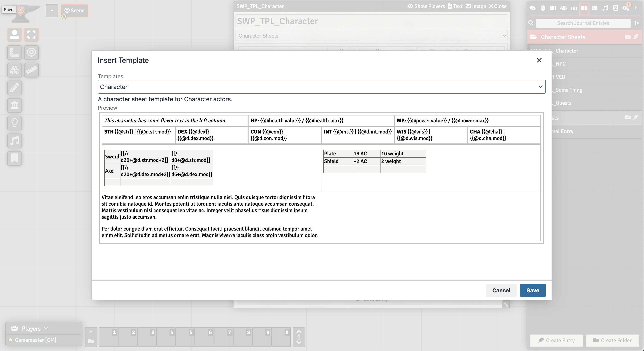Click Show Players in journal header
The image size is (644, 351).
point(426,6)
